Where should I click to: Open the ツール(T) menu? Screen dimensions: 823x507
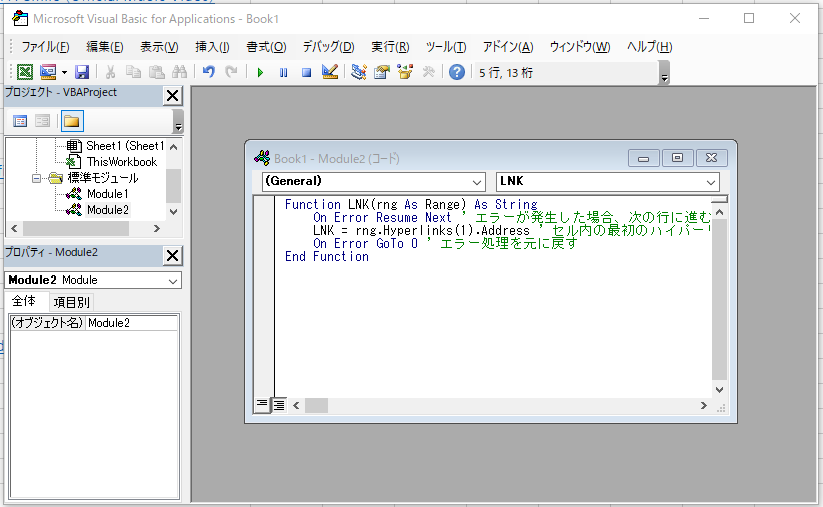(446, 47)
